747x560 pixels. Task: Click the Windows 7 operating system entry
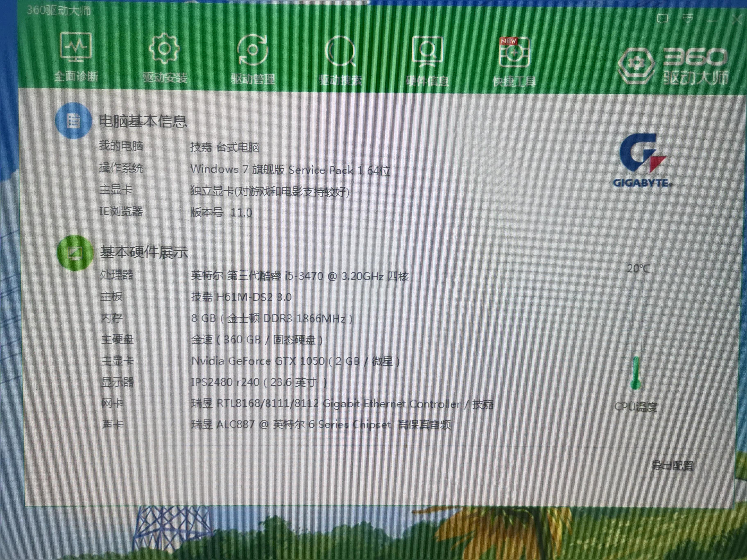click(x=290, y=169)
